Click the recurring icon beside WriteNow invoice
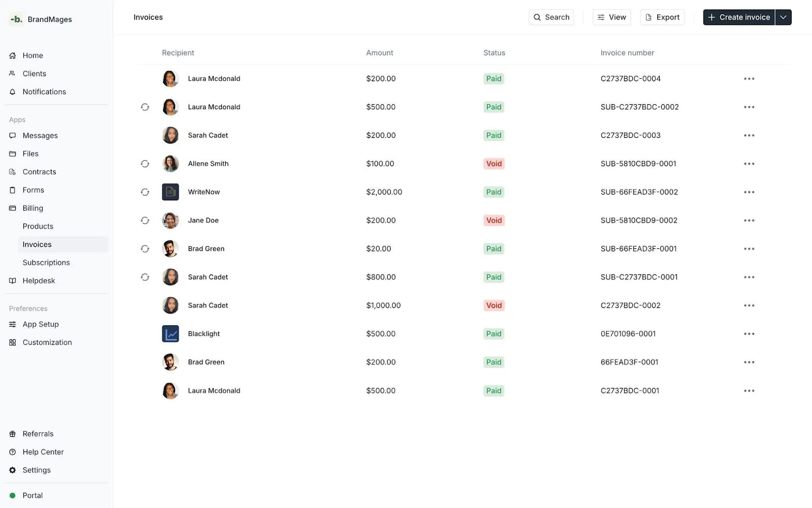 [145, 192]
